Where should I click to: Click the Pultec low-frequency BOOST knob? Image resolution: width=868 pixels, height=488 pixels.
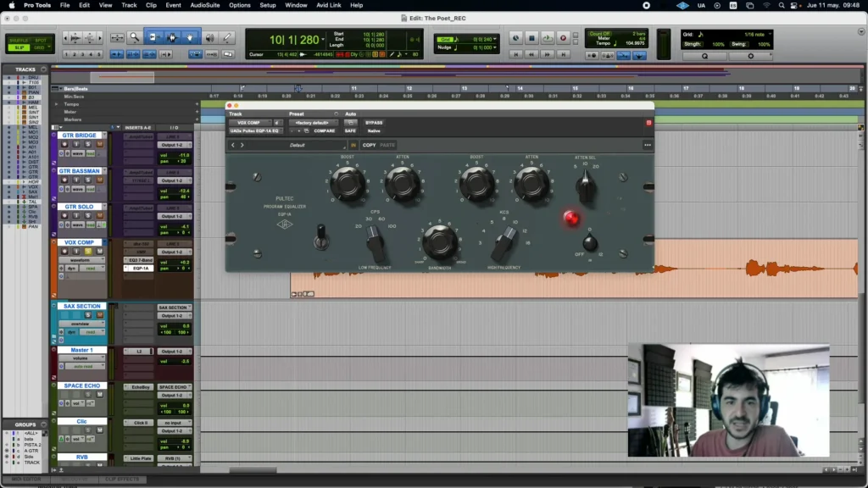[348, 184]
